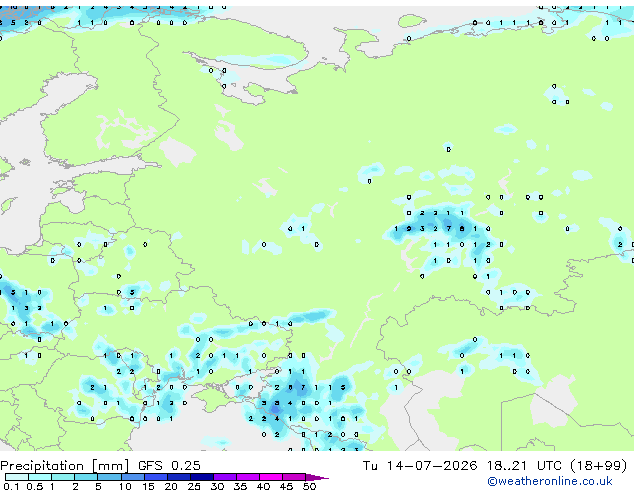This screenshot has width=634, height=490.
Task: Click the 40–45 mm magenta legend swatch
Action: [271, 477]
